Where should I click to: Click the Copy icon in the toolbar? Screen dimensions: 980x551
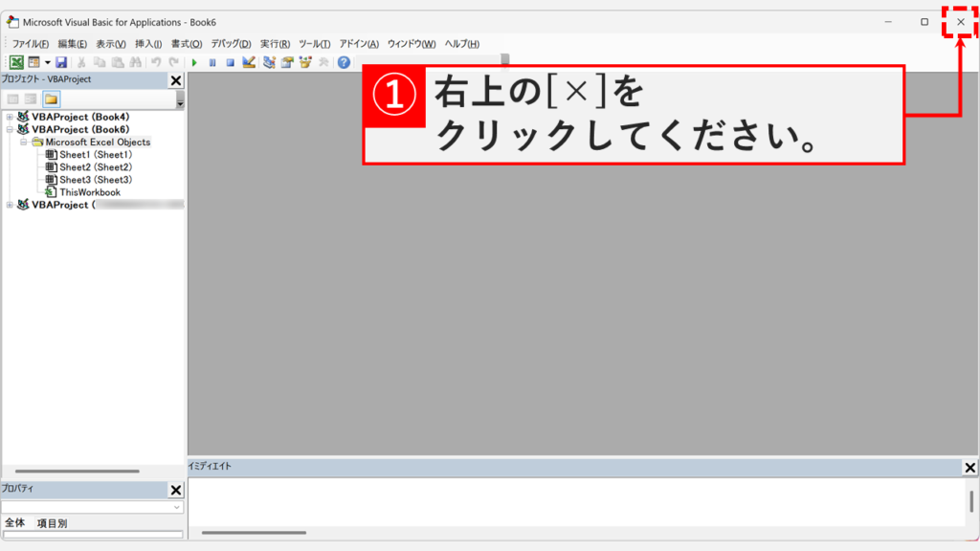pos(100,62)
